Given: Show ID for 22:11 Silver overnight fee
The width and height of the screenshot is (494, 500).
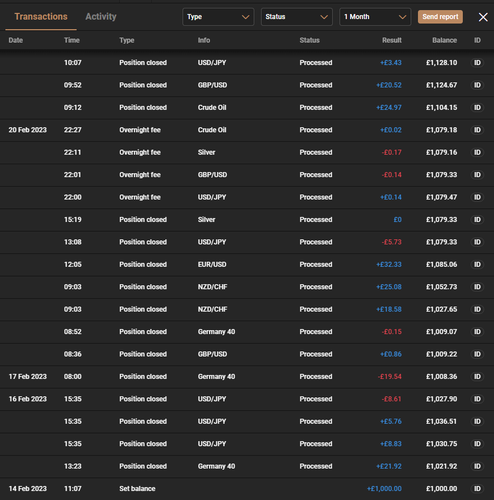Looking at the screenshot, I should (x=477, y=152).
